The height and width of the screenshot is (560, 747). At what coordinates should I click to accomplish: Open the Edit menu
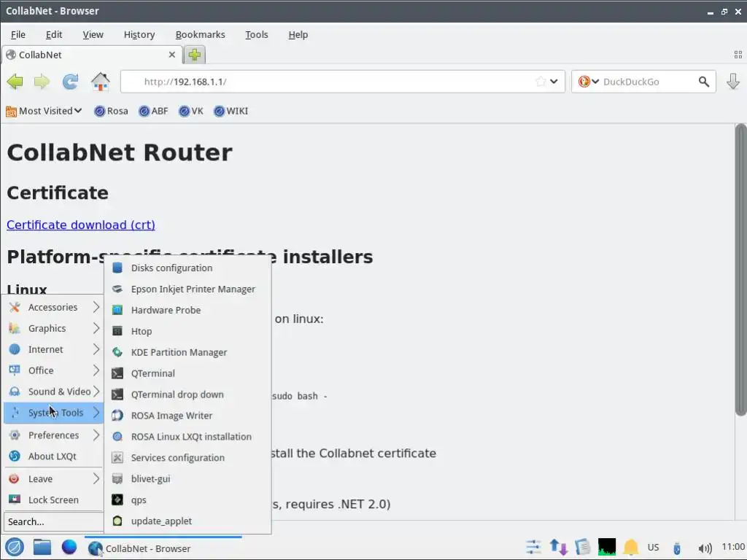pyautogui.click(x=54, y=35)
